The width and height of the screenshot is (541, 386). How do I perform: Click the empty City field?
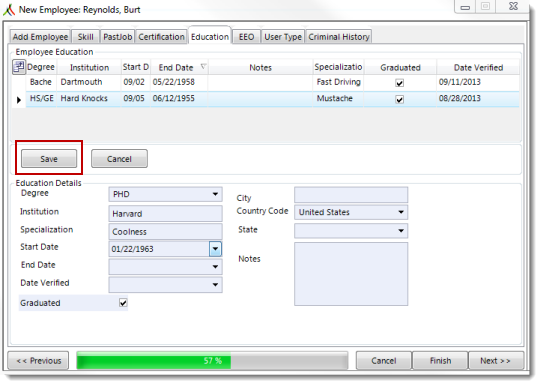pos(351,195)
